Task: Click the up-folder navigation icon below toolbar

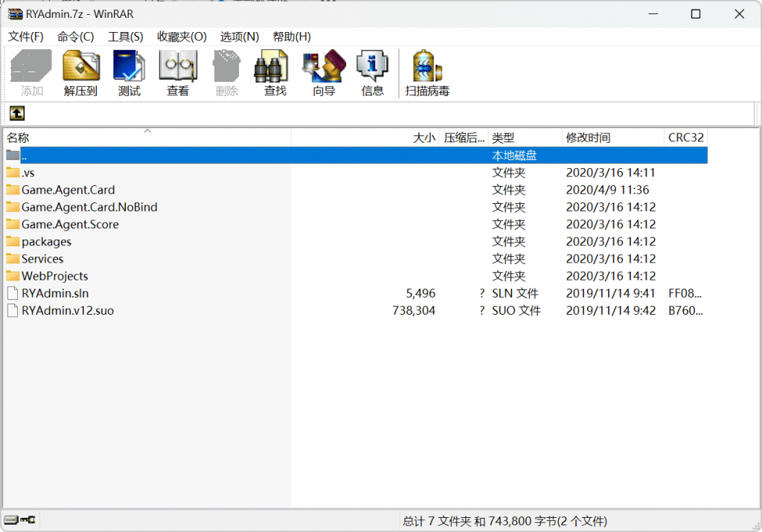Action: click(x=16, y=113)
